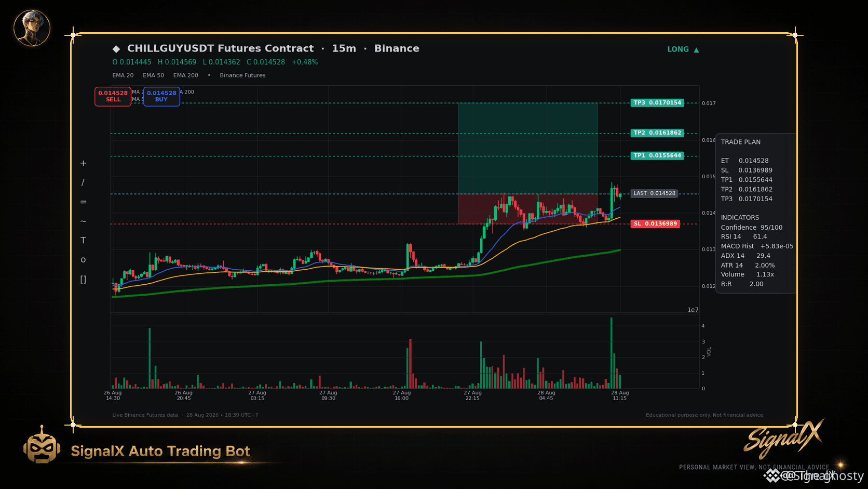
Task: Click the TP1 0.0155644 price tag
Action: tap(657, 156)
